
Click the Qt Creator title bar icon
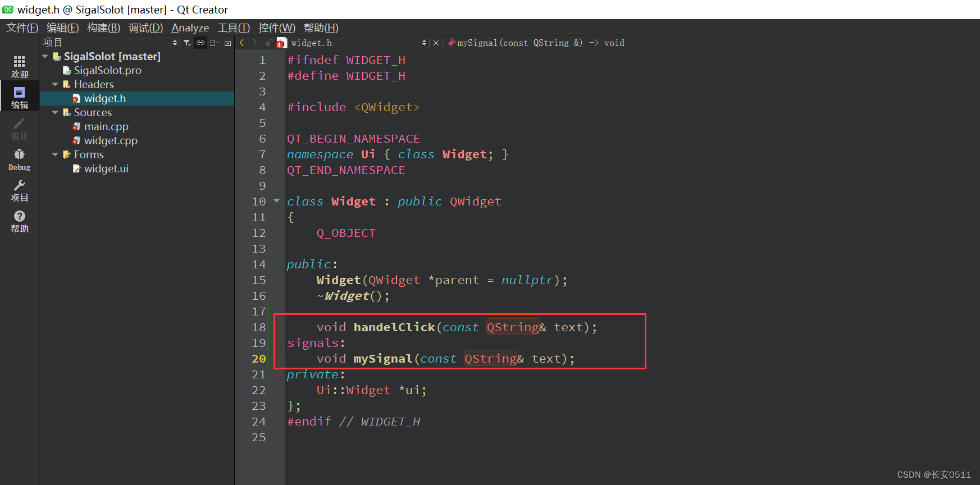[x=8, y=10]
